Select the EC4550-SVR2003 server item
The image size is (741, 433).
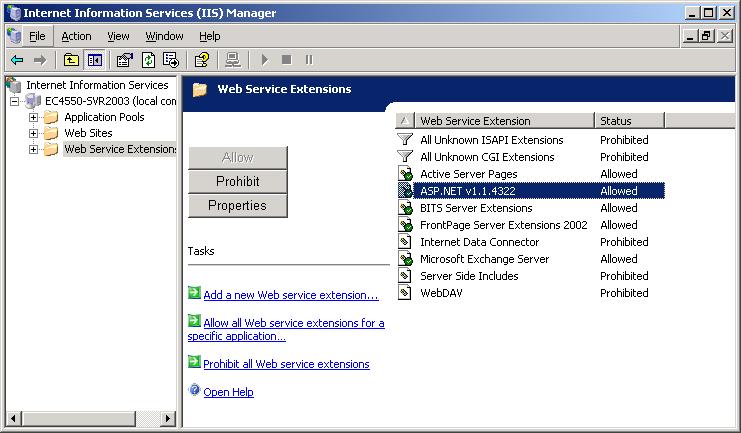point(110,101)
